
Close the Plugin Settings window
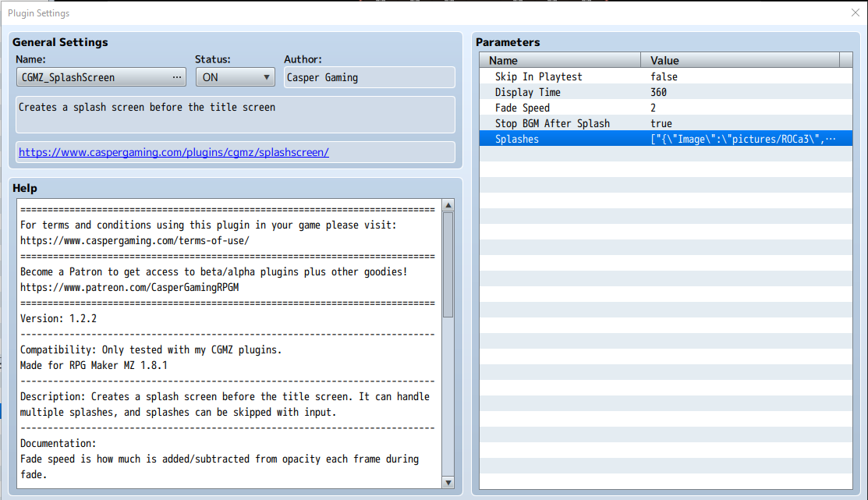coord(856,12)
